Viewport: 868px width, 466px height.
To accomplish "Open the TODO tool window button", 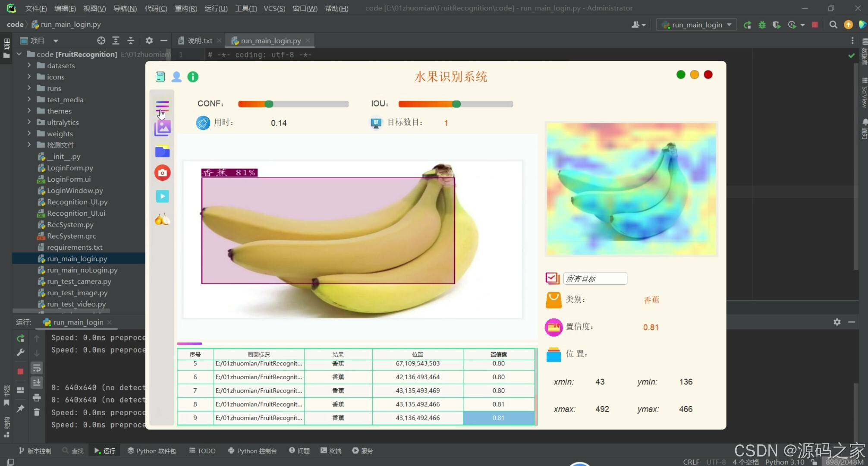I will pyautogui.click(x=202, y=450).
